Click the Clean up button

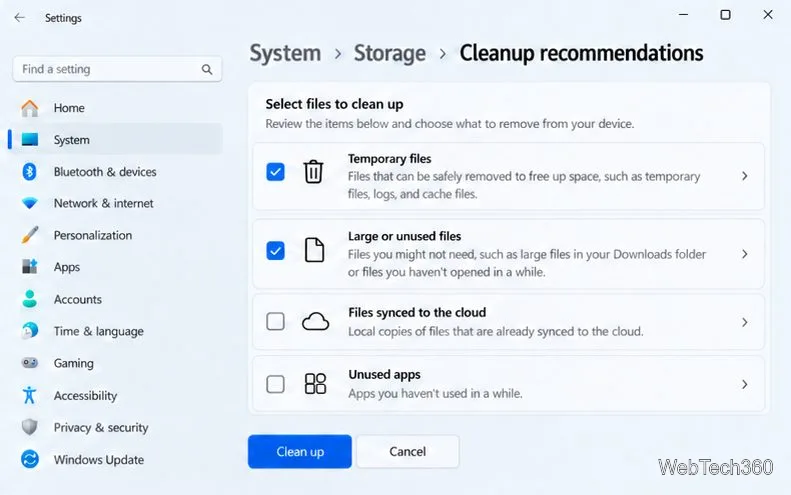click(x=300, y=452)
